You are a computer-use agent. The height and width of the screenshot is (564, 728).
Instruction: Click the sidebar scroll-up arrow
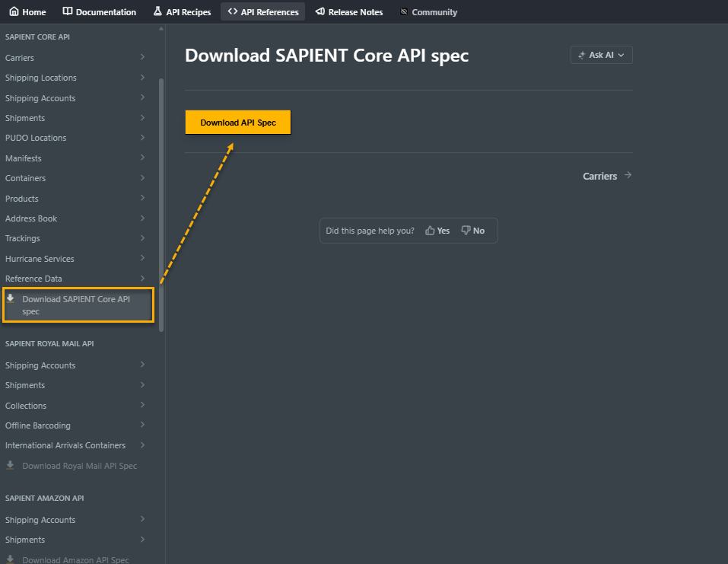[x=161, y=29]
